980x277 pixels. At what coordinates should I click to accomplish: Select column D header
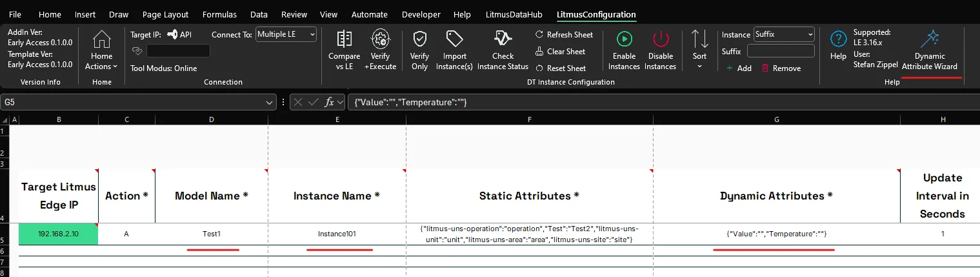tap(212, 119)
